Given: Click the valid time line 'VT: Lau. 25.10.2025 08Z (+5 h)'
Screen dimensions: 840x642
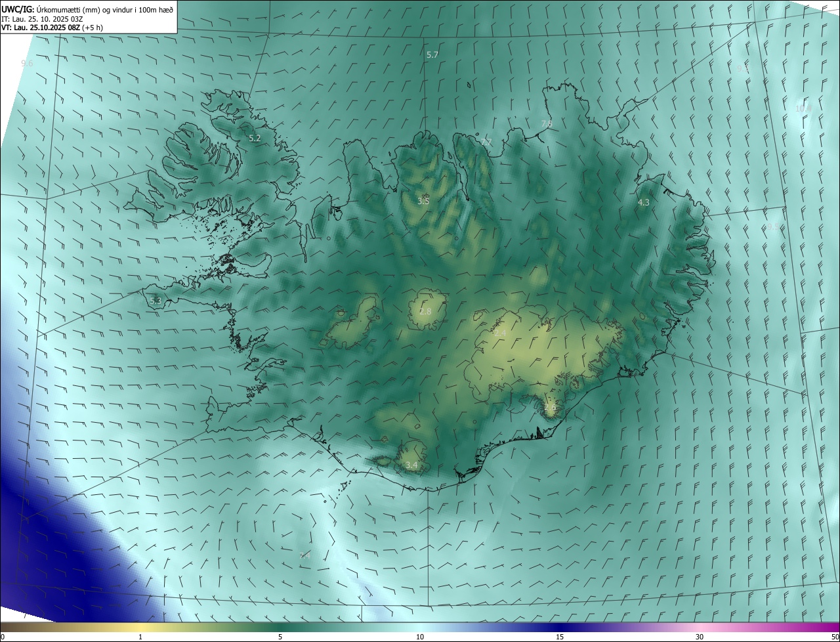Looking at the screenshot, I should pyautogui.click(x=52, y=28).
